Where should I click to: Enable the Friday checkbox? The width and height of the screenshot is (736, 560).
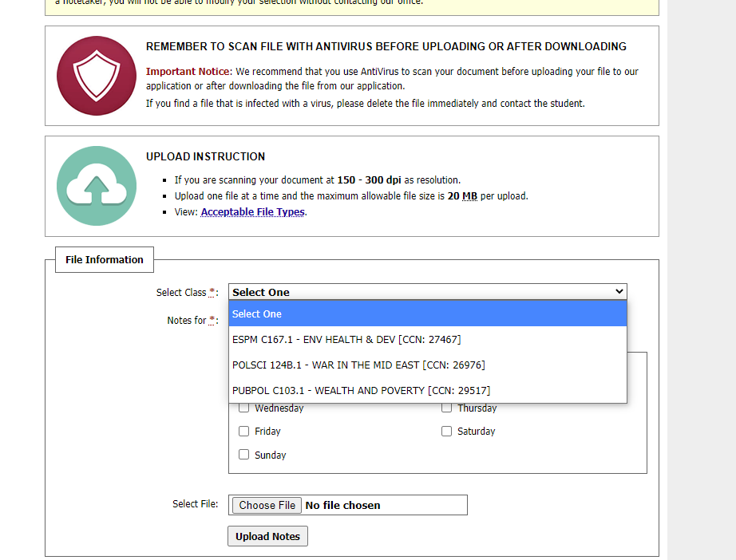[x=243, y=431]
